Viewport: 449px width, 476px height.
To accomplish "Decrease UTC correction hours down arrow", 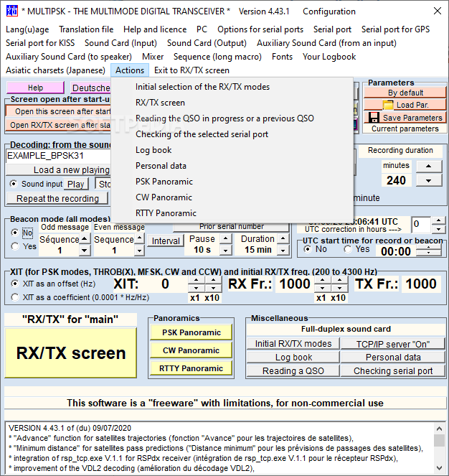I will click(x=439, y=229).
